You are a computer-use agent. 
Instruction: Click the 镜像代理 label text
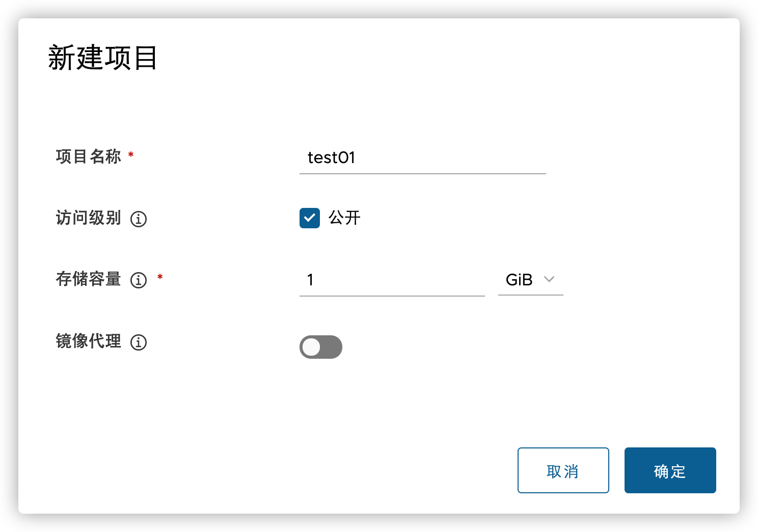(x=89, y=341)
